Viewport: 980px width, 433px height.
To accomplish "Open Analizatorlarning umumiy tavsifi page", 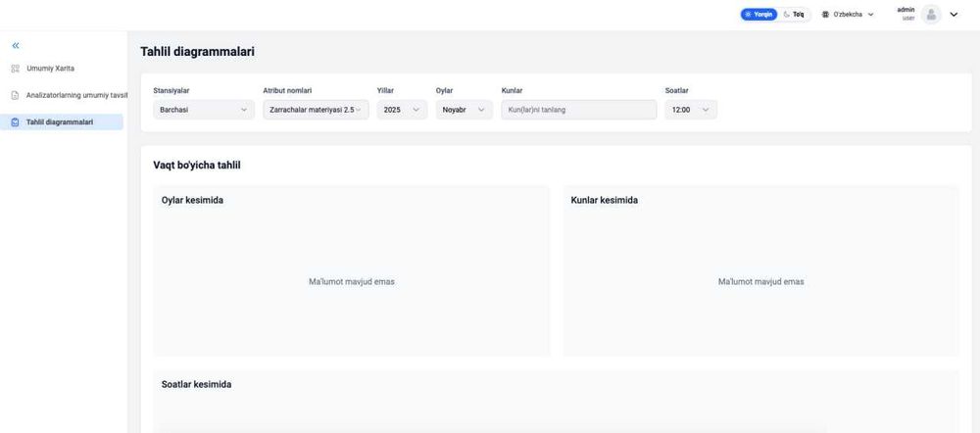I will (x=76, y=96).
